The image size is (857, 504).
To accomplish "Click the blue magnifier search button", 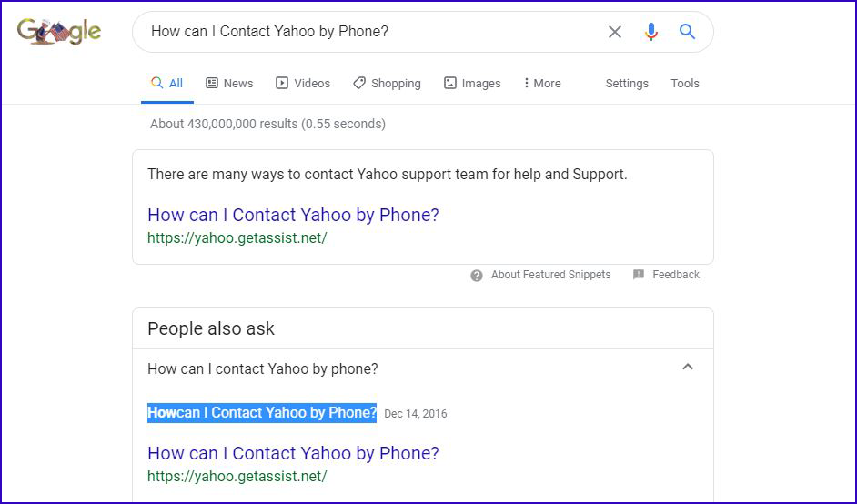I will click(688, 32).
